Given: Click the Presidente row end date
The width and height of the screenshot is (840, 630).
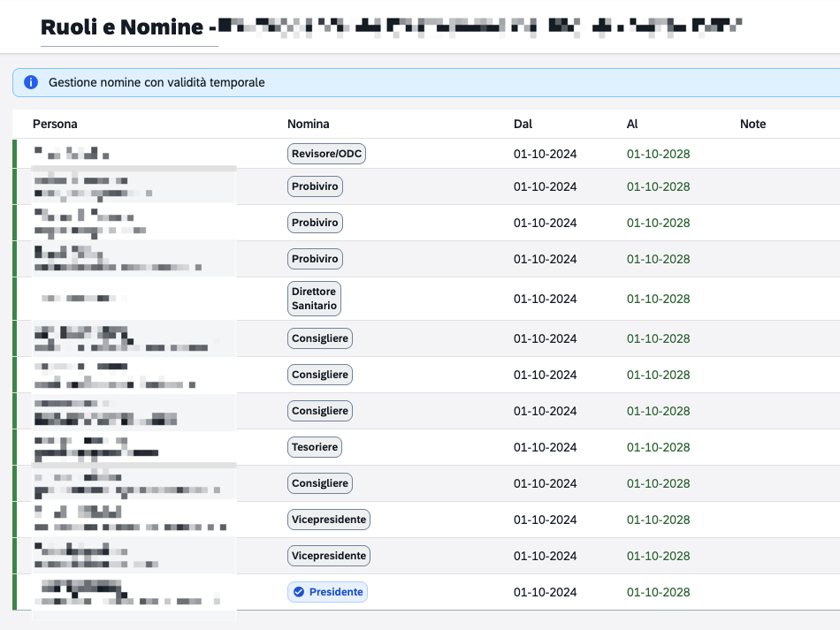Looking at the screenshot, I should point(659,592).
